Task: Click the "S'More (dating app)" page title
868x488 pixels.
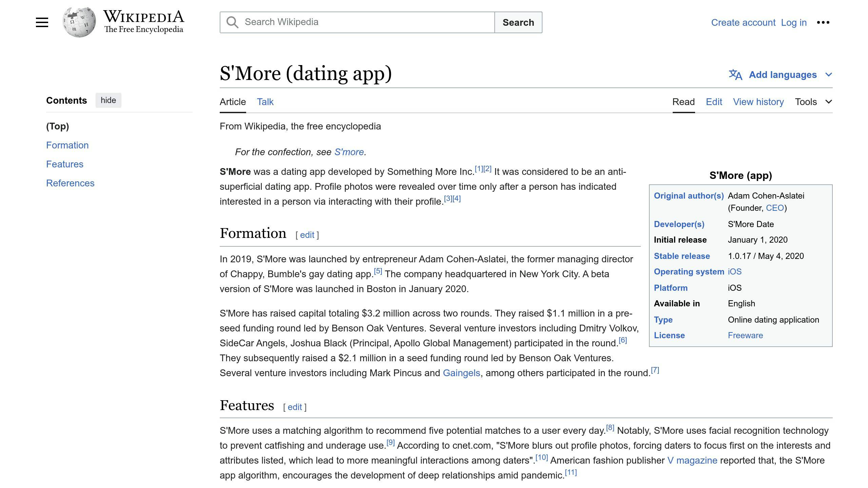Action: pos(306,73)
